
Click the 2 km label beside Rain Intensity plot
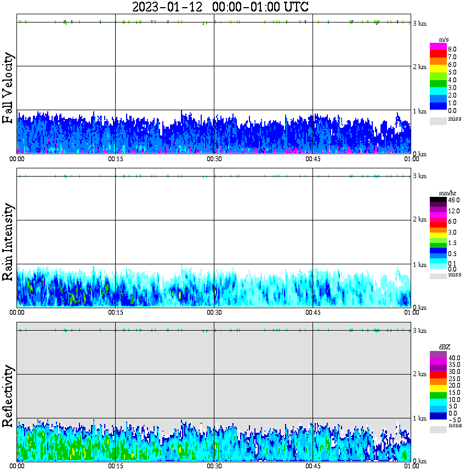(x=420, y=219)
